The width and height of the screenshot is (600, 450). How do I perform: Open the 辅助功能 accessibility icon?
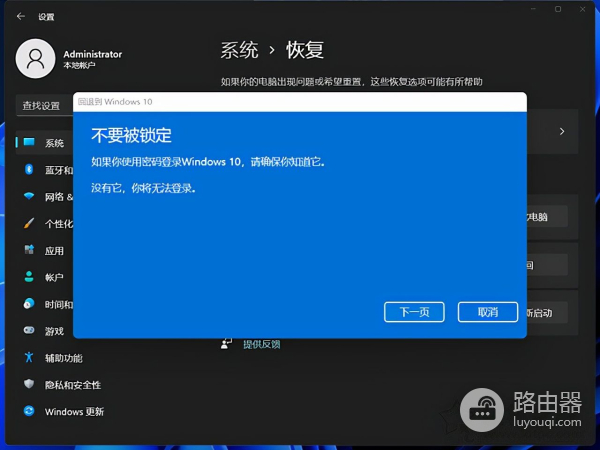29,357
